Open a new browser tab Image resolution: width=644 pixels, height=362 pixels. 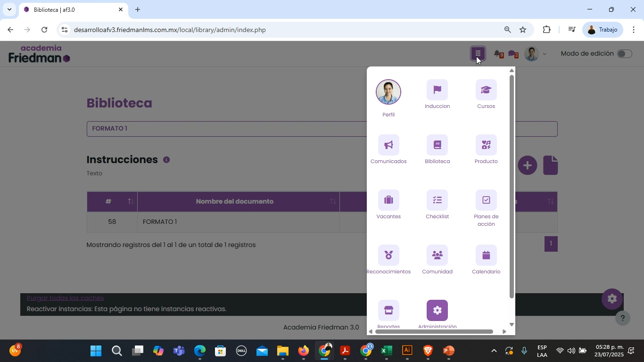click(138, 9)
